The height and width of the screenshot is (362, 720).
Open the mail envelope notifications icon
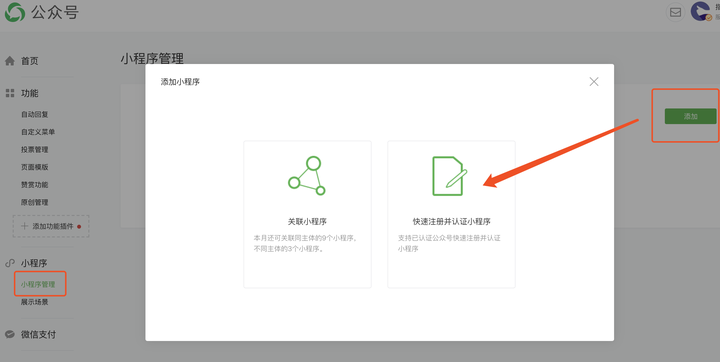coord(675,12)
